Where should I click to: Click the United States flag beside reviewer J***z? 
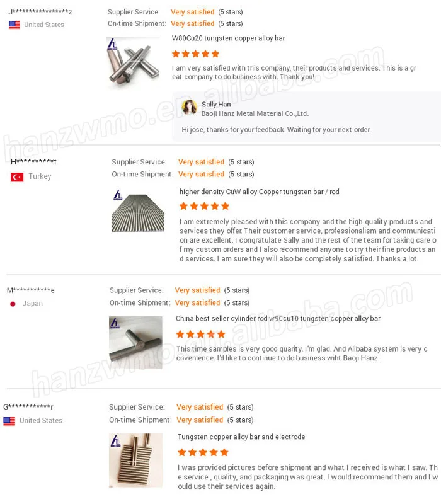[x=14, y=25]
